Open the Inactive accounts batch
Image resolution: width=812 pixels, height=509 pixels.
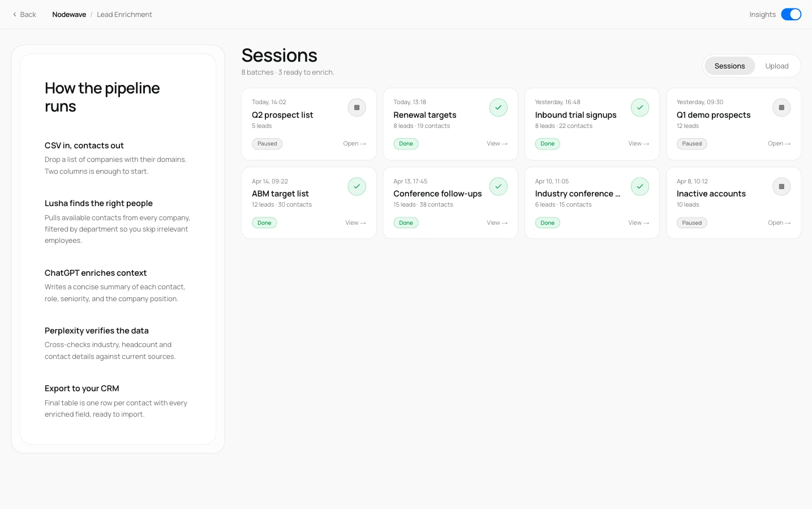(779, 223)
